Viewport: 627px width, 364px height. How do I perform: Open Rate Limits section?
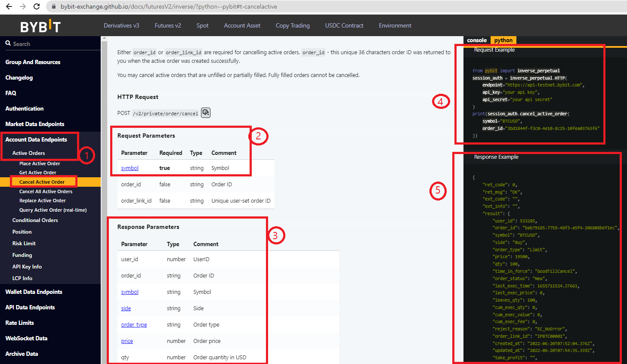[19, 323]
